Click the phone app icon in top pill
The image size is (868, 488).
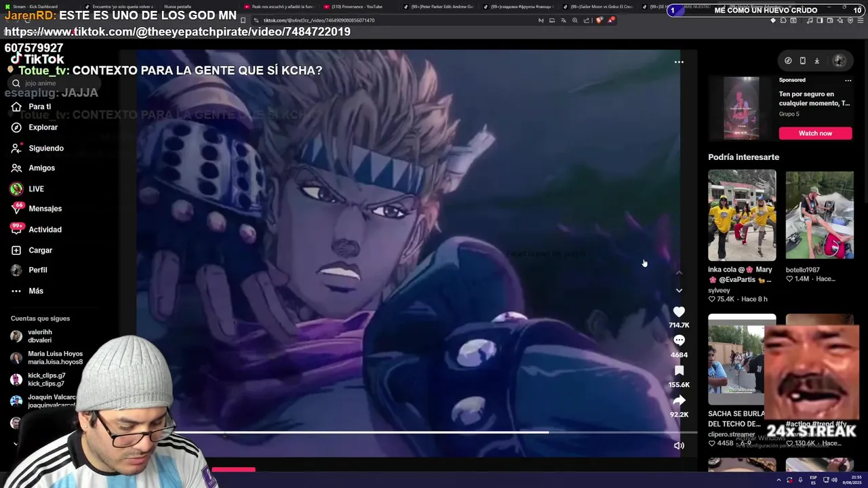coord(802,60)
